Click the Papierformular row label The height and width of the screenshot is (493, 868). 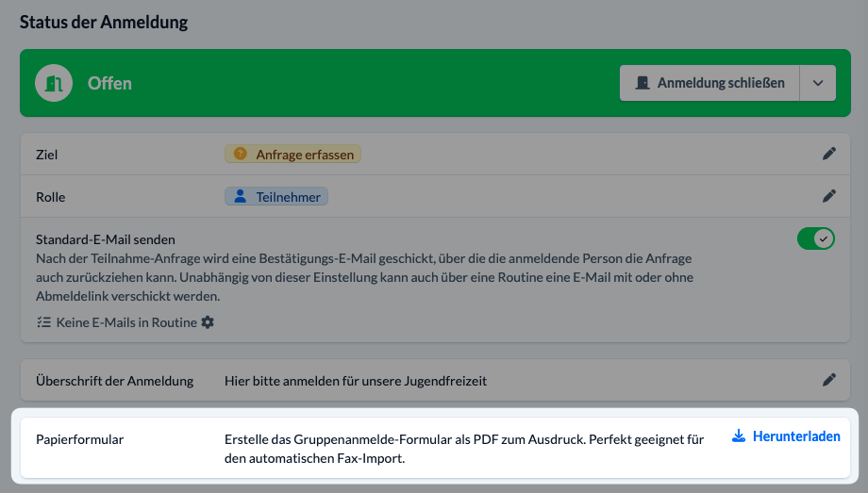pyautogui.click(x=80, y=439)
